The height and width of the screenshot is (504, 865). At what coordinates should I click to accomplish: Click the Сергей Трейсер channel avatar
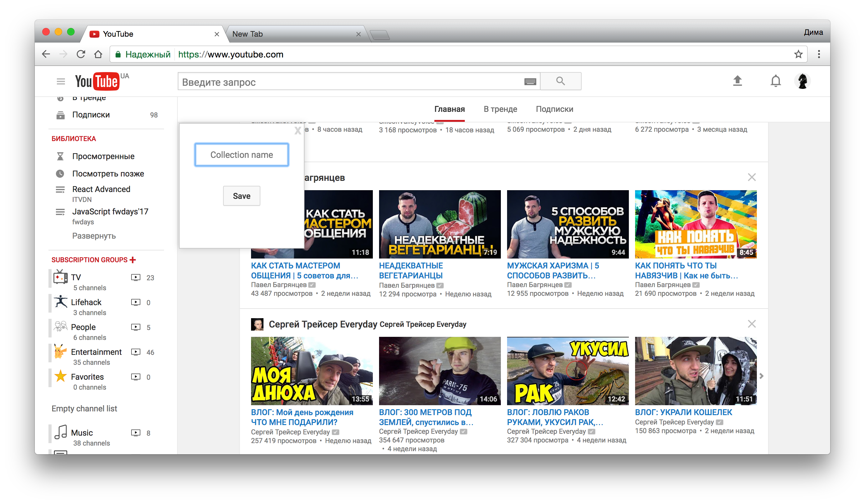pos(257,324)
